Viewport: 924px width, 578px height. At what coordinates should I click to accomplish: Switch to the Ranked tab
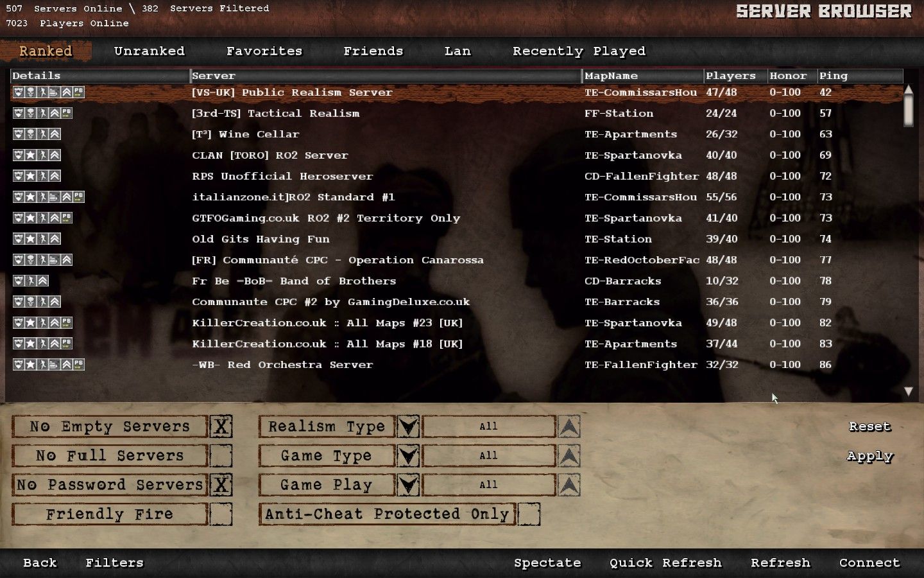[46, 51]
